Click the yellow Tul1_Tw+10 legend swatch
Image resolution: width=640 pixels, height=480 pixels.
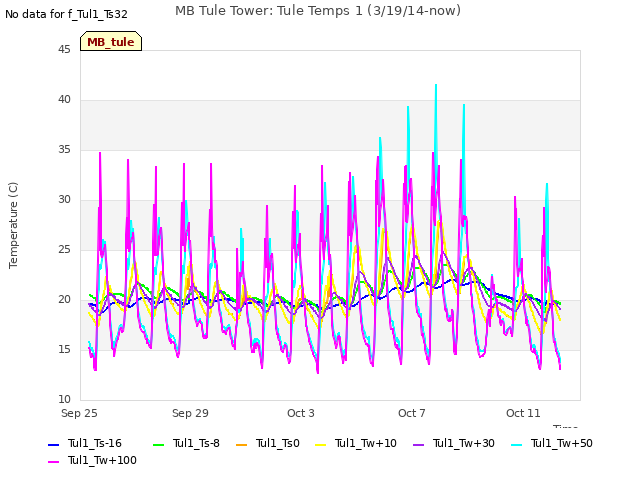321,444
